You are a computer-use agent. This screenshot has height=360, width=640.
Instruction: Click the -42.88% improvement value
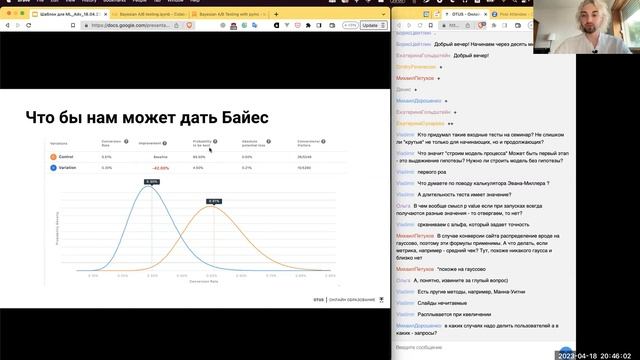(x=160, y=168)
